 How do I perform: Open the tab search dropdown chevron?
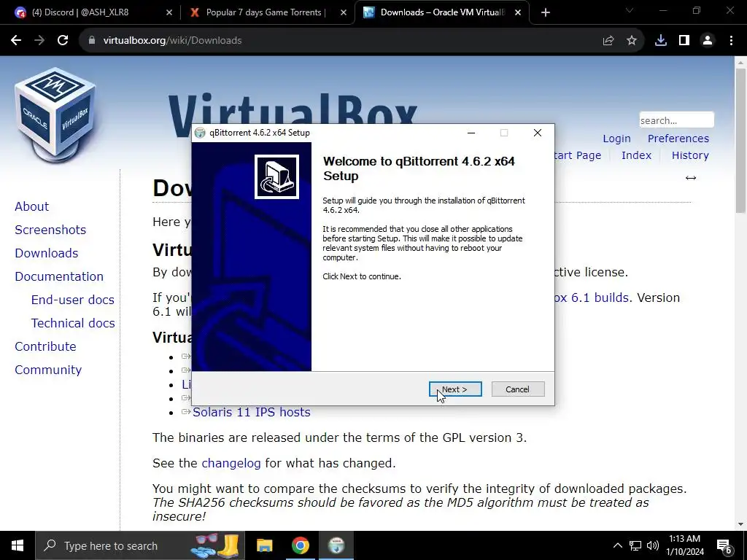point(630,10)
